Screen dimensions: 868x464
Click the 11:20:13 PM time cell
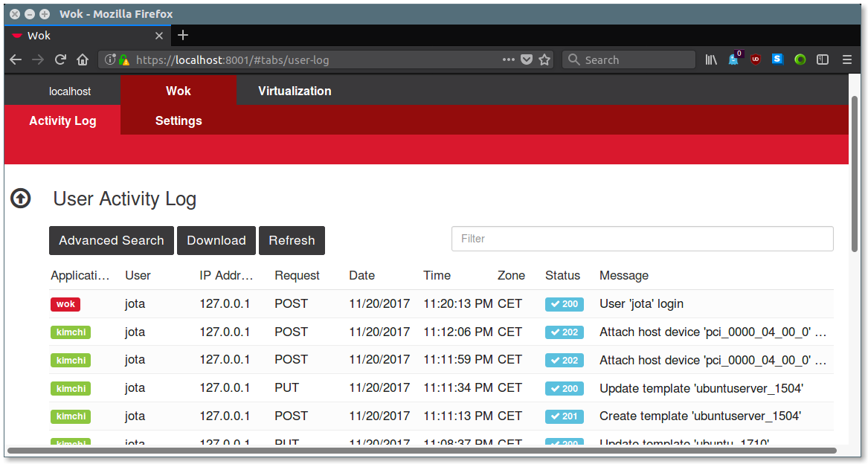tap(458, 304)
